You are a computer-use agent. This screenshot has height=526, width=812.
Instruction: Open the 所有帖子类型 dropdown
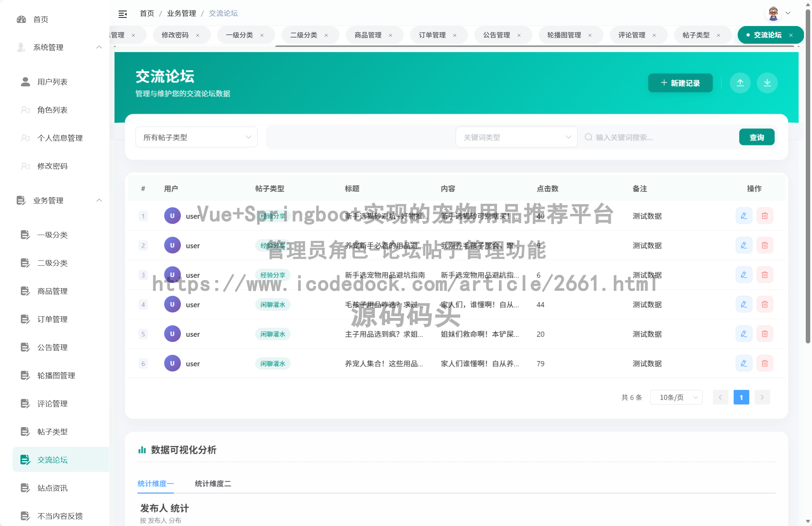[196, 137]
